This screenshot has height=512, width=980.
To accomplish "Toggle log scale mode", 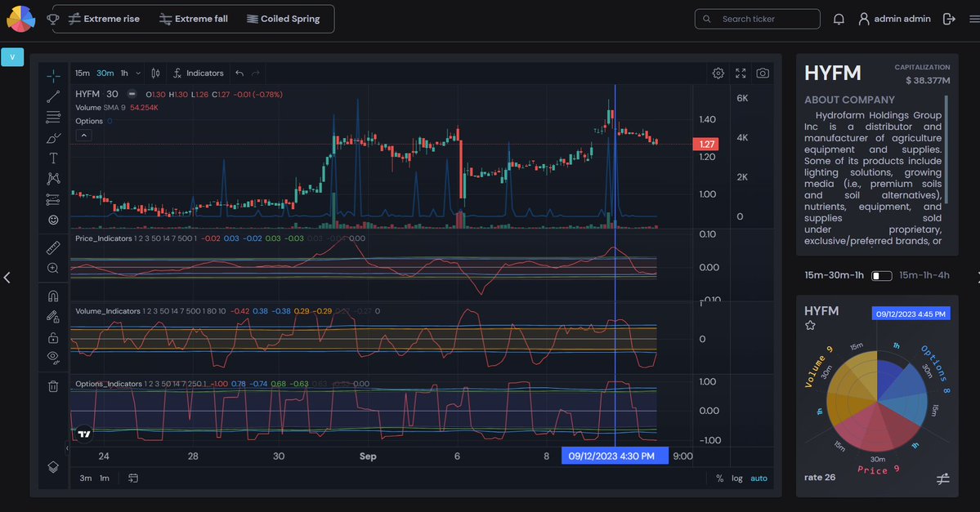I will (x=737, y=479).
